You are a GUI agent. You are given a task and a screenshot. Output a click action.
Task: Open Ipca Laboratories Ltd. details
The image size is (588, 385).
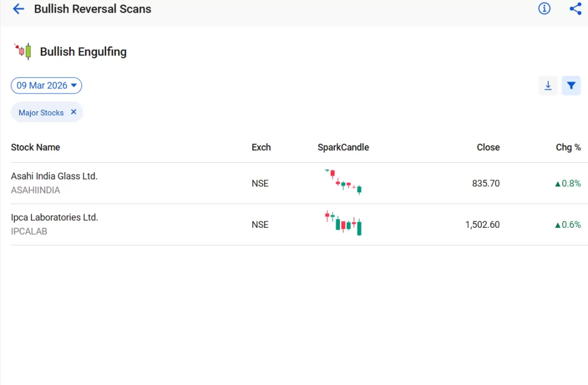(54, 217)
